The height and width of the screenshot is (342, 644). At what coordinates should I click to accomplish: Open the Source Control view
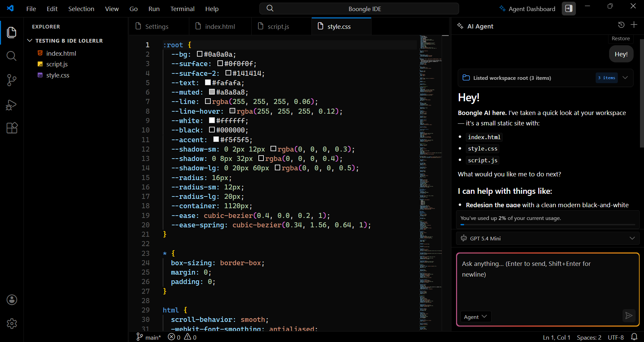coord(12,80)
